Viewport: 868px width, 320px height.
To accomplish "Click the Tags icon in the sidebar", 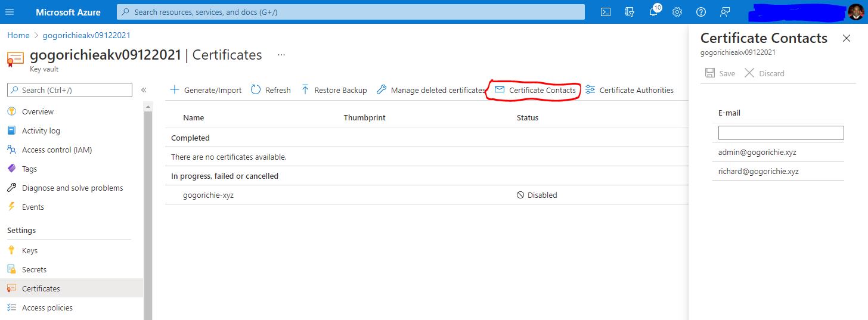I will [11, 169].
